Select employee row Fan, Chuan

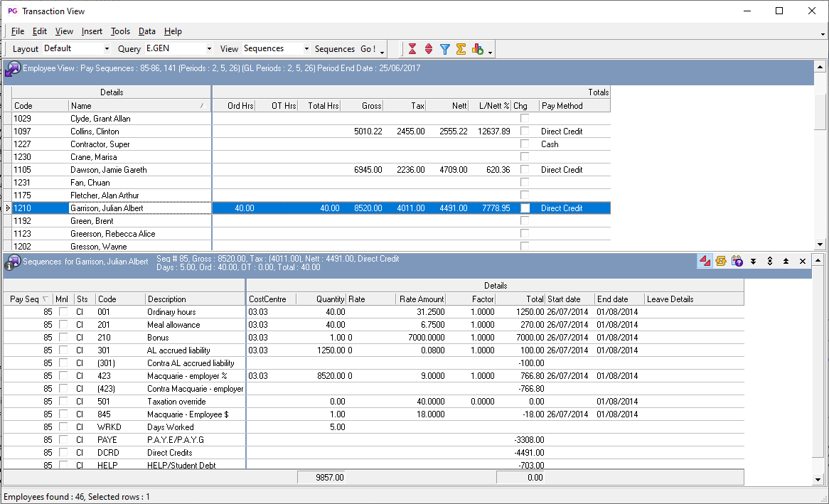(306, 183)
